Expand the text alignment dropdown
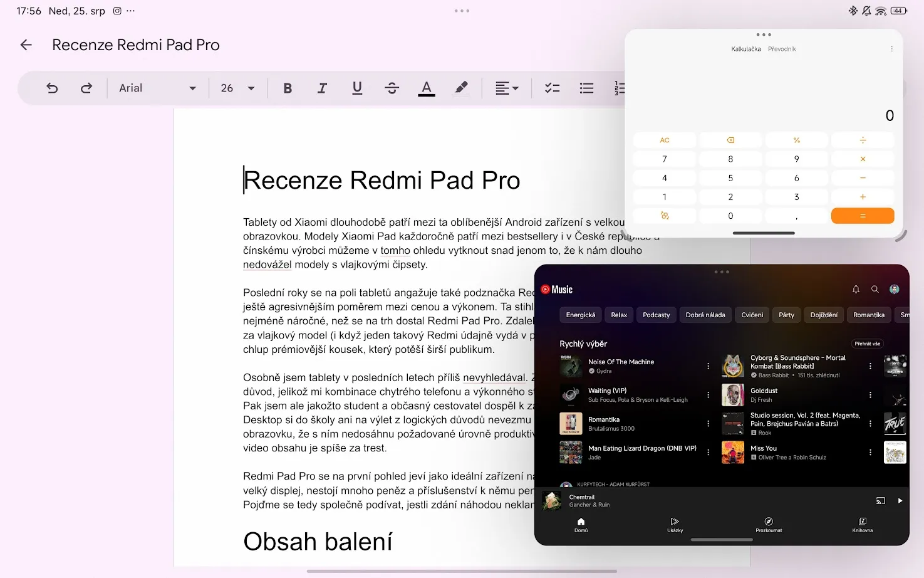 (x=506, y=88)
